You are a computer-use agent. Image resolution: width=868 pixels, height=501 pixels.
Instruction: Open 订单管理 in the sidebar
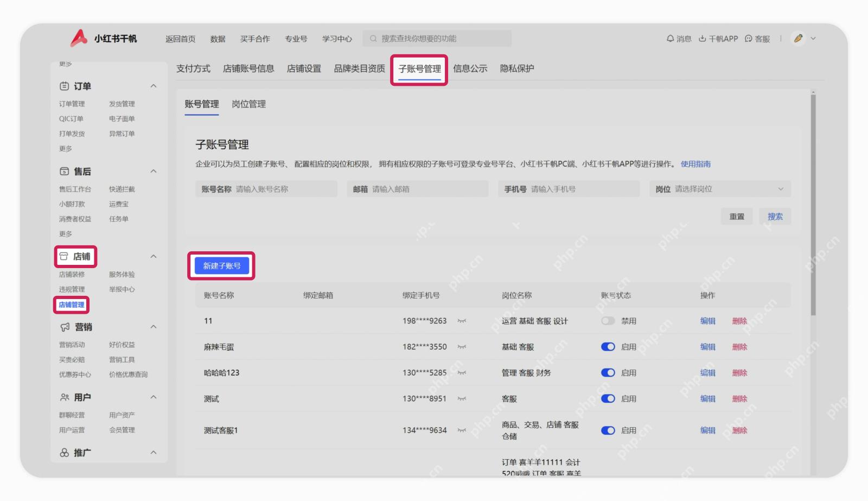point(72,104)
